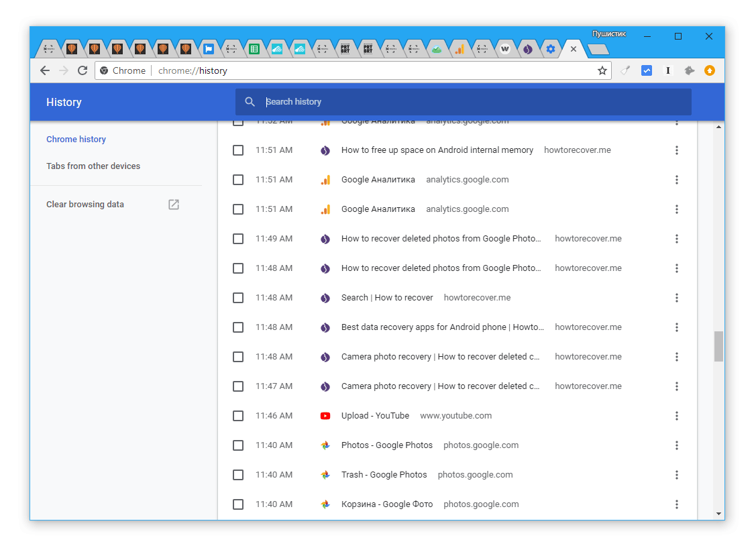Click the pinwheel favicon beside Photos - Google Photos
Image resolution: width=756 pixels, height=548 pixels.
tap(325, 445)
